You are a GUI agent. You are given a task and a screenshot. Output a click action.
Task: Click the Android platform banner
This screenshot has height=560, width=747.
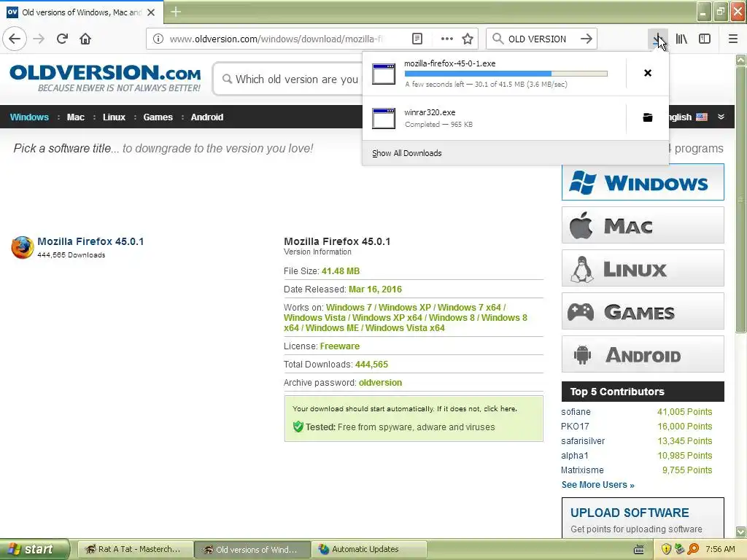(643, 354)
